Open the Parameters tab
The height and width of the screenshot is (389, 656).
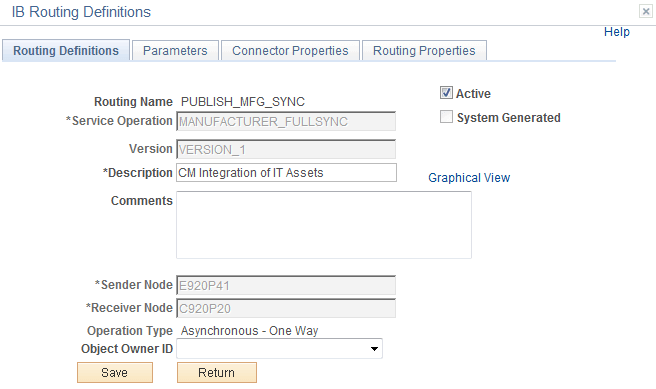point(175,51)
